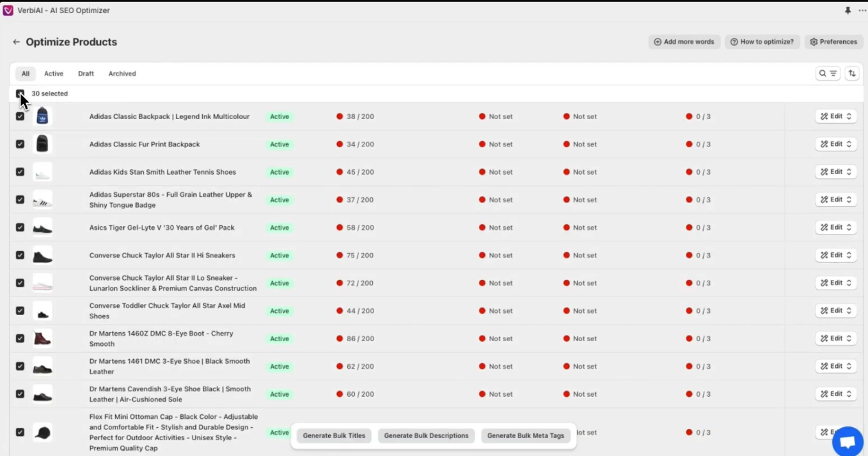Open Edit dropdown for Adidas Classic Fur Print Backpack

(836, 144)
